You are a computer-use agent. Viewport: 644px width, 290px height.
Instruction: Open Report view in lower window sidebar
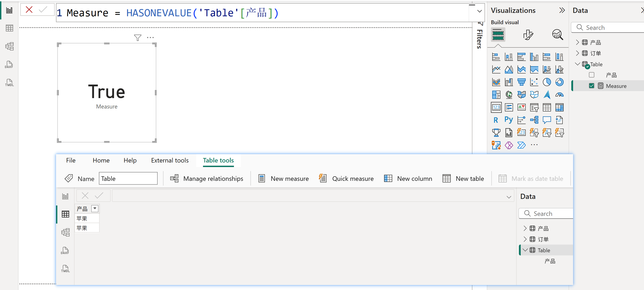(65, 196)
